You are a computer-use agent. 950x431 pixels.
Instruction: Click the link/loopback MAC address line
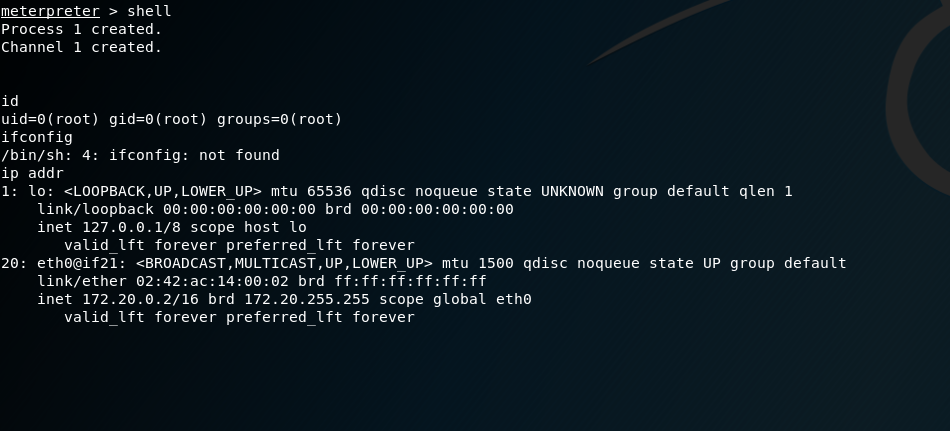(x=276, y=209)
